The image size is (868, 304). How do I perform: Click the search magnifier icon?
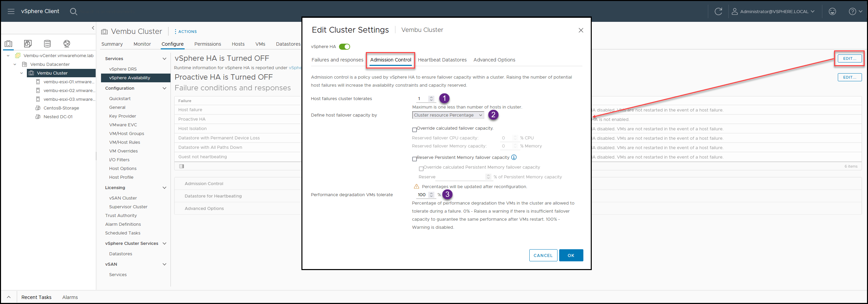click(x=74, y=11)
